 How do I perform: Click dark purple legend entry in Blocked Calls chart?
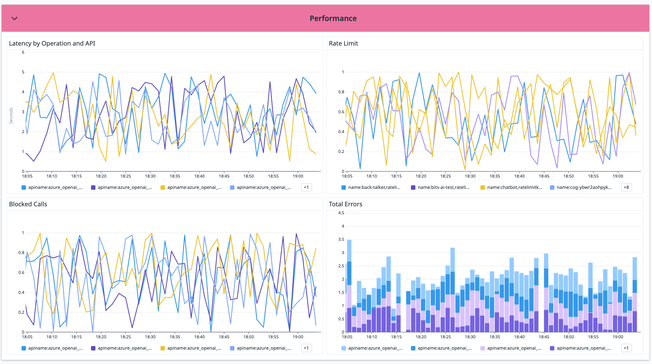[121, 348]
